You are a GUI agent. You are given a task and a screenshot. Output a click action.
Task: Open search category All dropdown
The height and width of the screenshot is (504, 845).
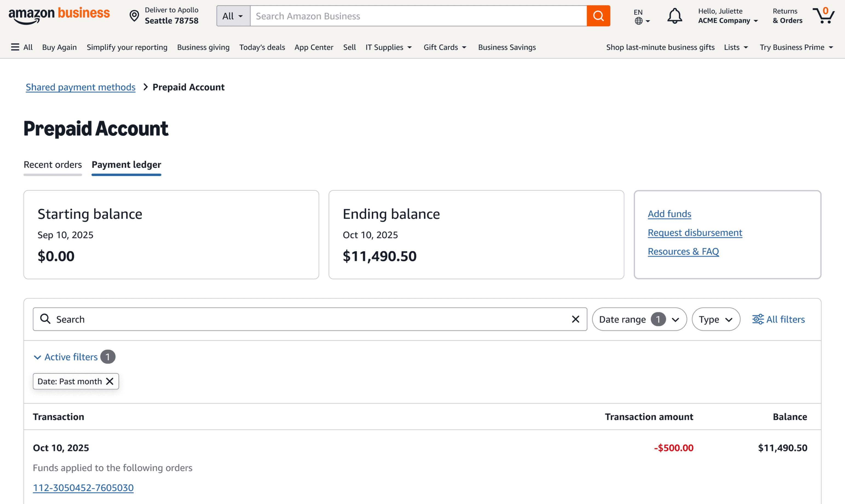(x=233, y=16)
